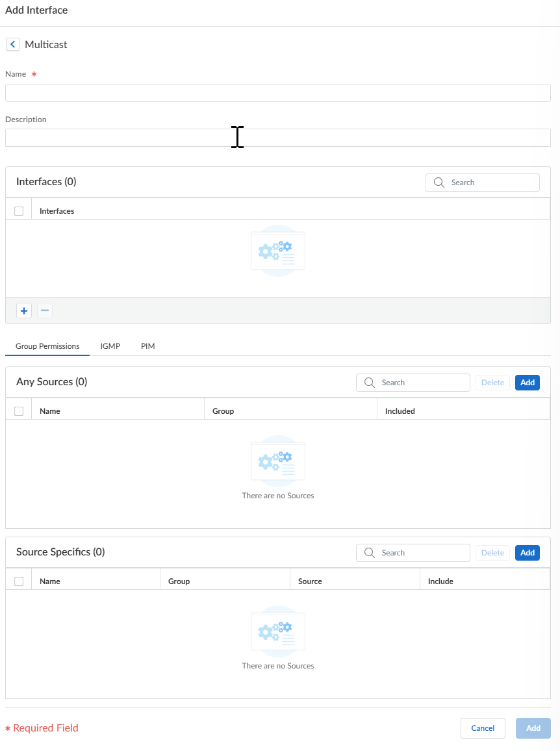Click the bottom Add button to submit
This screenshot has width=560, height=751.
tap(533, 728)
